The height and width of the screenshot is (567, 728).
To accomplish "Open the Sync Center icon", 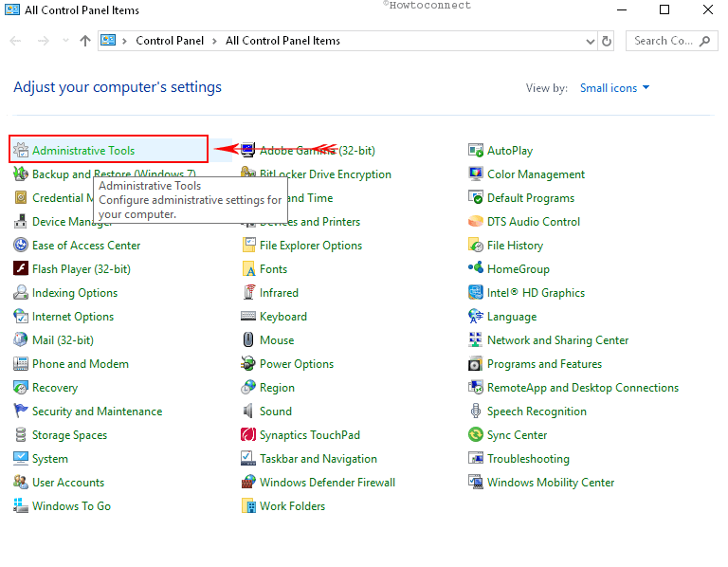I will click(x=476, y=435).
